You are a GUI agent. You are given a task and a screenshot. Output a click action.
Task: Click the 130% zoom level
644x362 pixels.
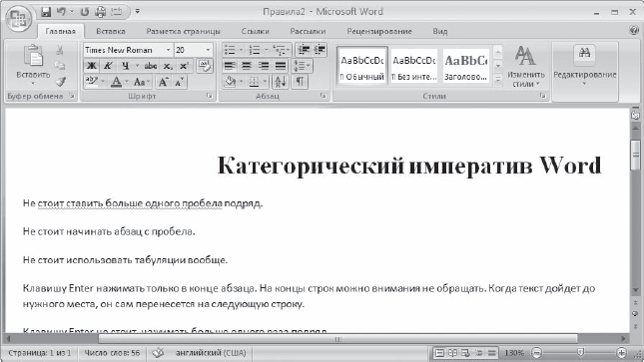(x=514, y=353)
